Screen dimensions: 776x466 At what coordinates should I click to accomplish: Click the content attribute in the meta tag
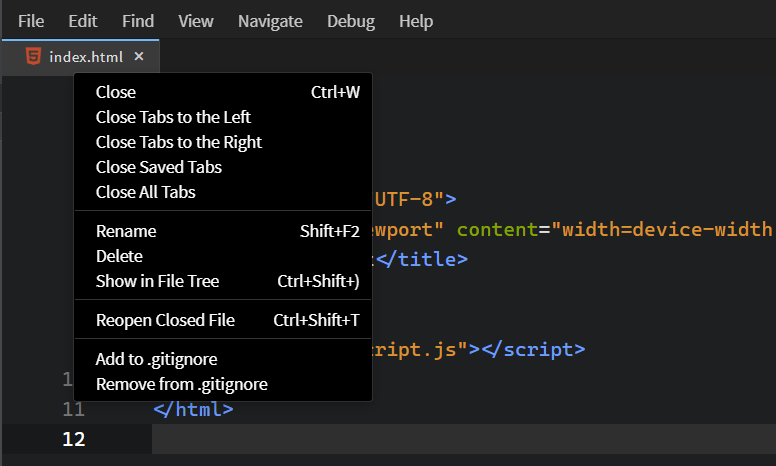[497, 230]
